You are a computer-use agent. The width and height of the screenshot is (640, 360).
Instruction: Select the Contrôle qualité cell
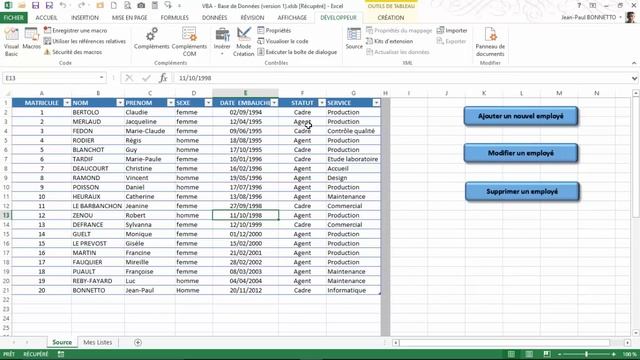point(353,131)
